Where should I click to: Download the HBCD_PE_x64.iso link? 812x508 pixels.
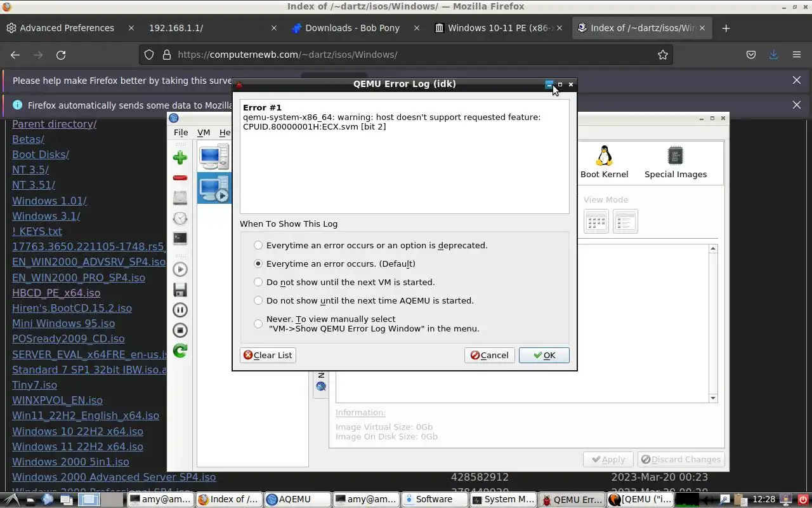point(56,293)
